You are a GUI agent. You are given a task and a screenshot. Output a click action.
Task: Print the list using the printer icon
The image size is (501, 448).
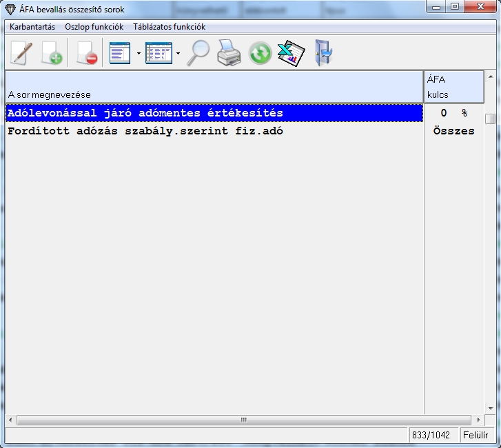click(229, 53)
